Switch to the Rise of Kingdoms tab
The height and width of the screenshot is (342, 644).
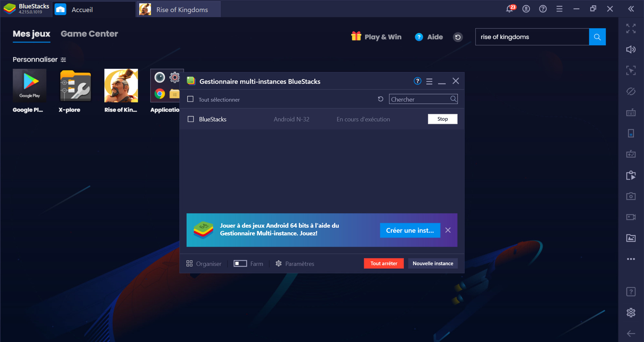179,9
